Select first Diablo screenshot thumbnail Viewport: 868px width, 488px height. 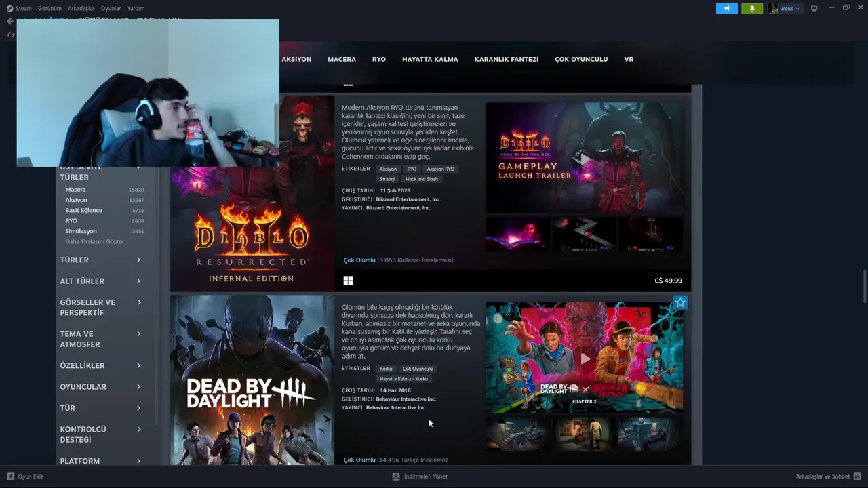pyautogui.click(x=517, y=234)
